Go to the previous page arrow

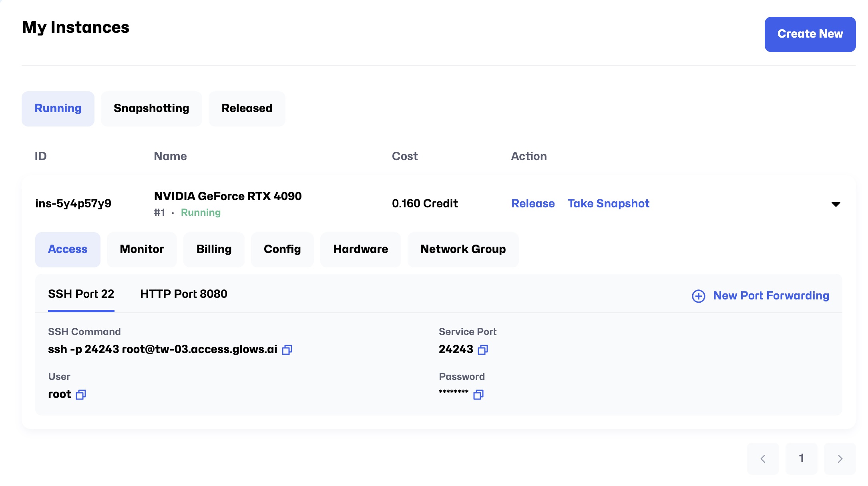pos(763,458)
